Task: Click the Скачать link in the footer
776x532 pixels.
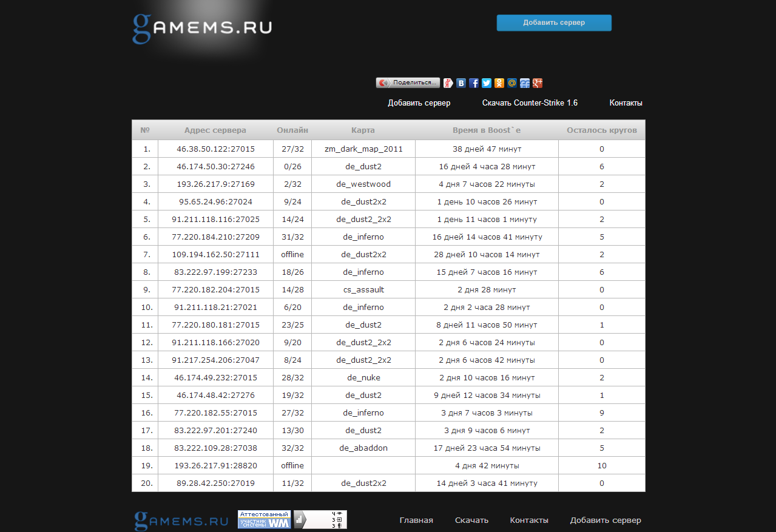Action: coord(471,520)
